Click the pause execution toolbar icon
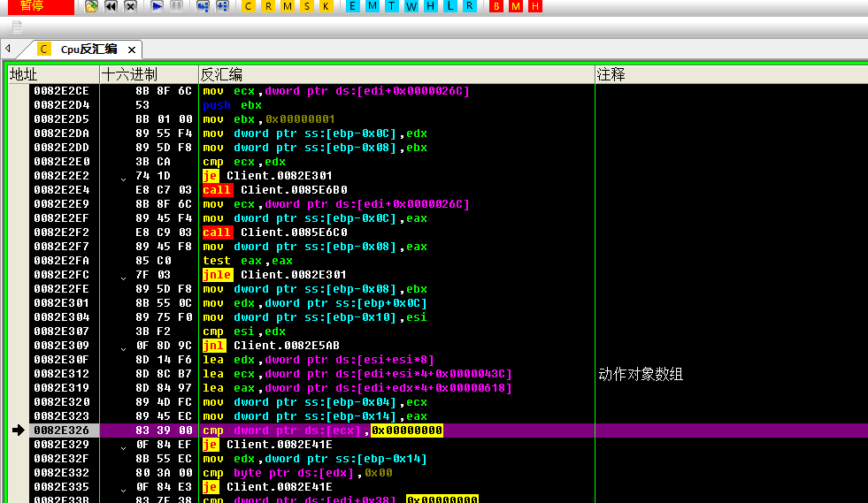 coord(177,6)
